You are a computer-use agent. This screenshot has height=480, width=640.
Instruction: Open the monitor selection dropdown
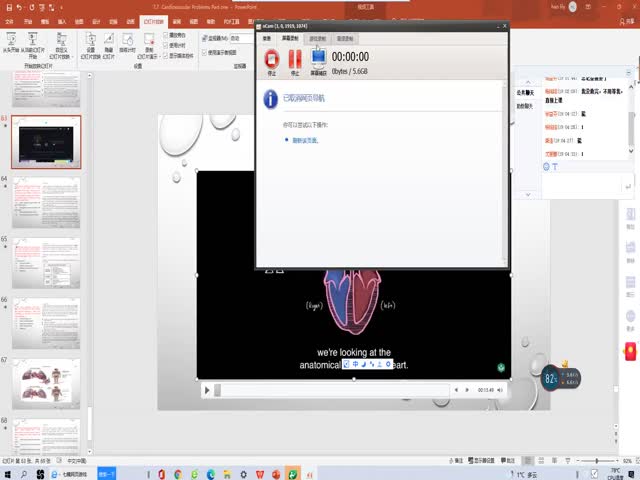(240, 38)
